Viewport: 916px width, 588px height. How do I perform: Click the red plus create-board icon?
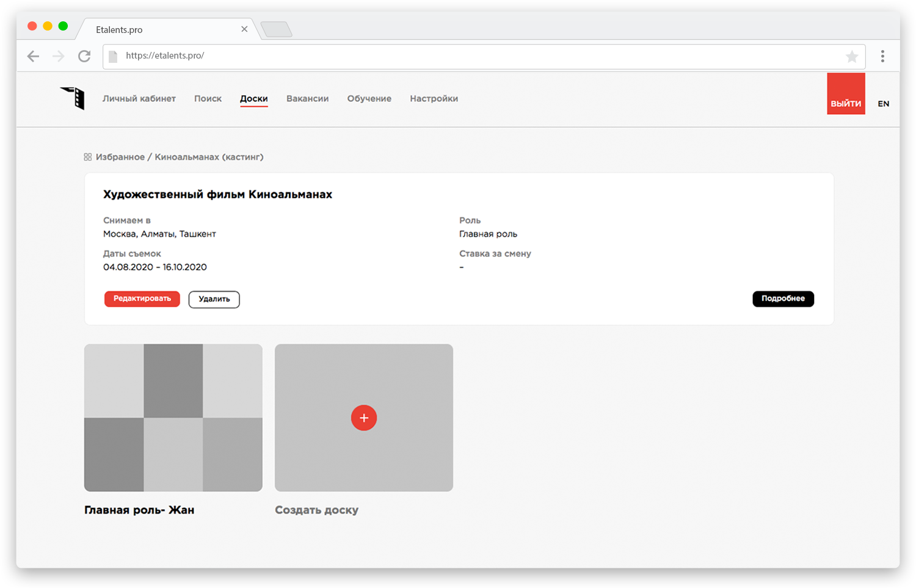point(364,418)
